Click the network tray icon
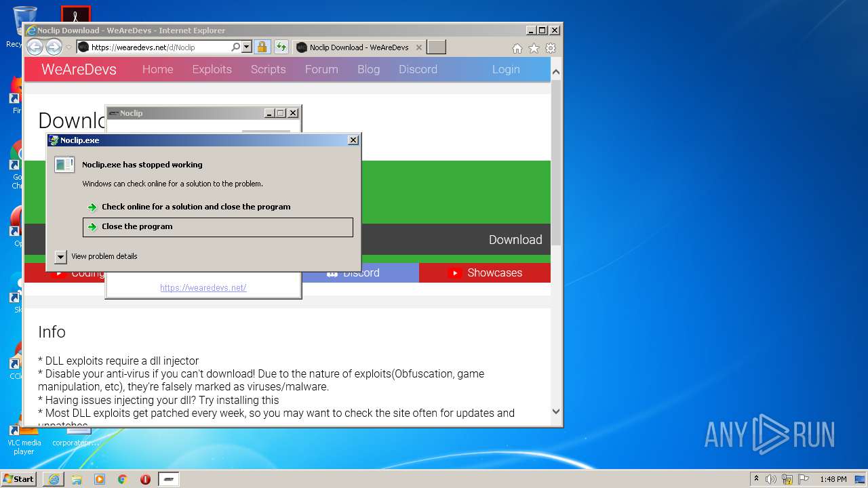The width and height of the screenshot is (868, 488). [x=787, y=479]
